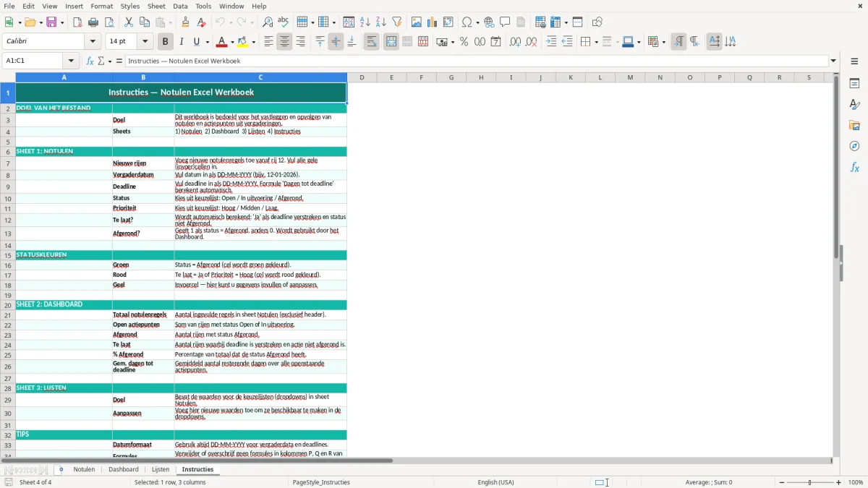Screen dimensions: 868x488
Task: Open the Sheet menu
Action: 156,6
